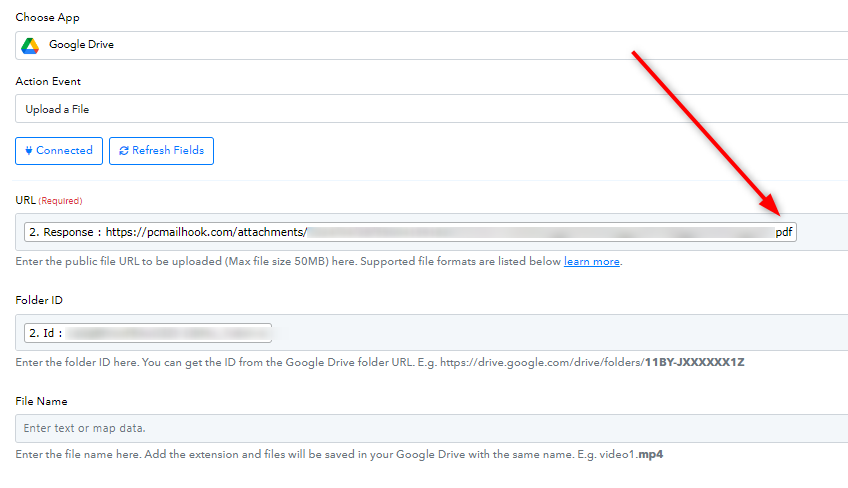Click the Connected button

(59, 151)
